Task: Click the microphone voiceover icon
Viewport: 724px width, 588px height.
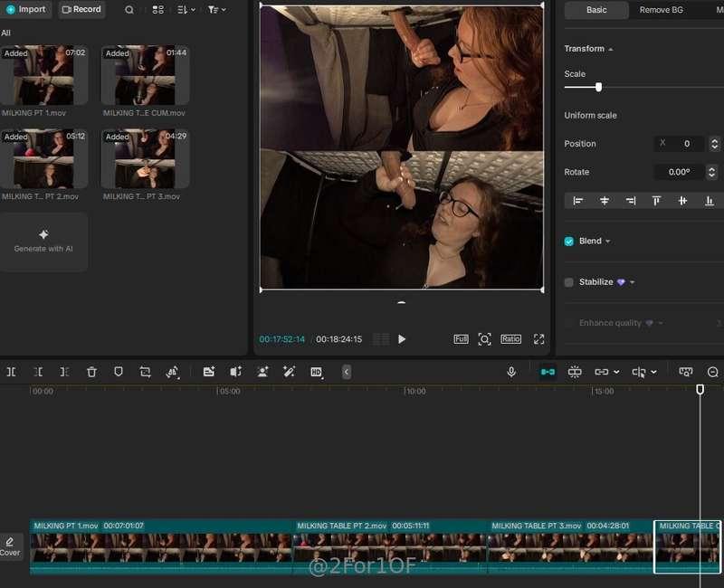Action: click(x=511, y=372)
